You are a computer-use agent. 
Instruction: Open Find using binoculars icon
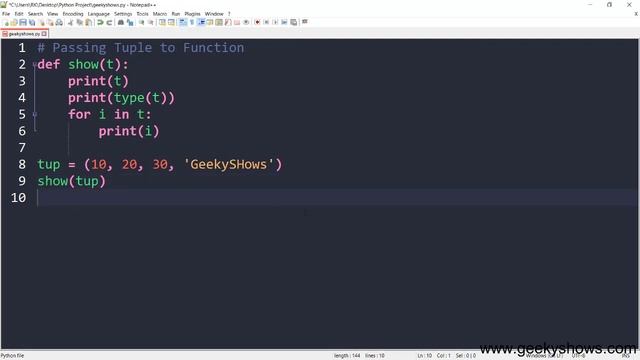tap(121, 22)
